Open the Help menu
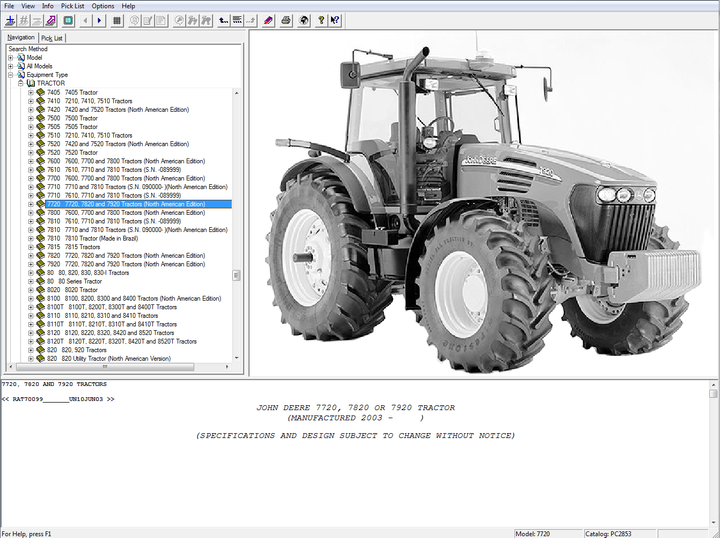The image size is (720, 538). [x=128, y=6]
